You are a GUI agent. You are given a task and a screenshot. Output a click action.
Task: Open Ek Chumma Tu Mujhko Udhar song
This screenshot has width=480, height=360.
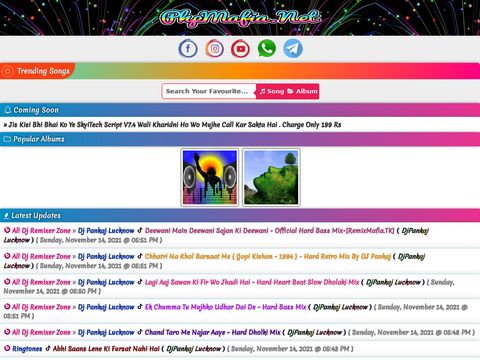pyautogui.click(x=225, y=307)
